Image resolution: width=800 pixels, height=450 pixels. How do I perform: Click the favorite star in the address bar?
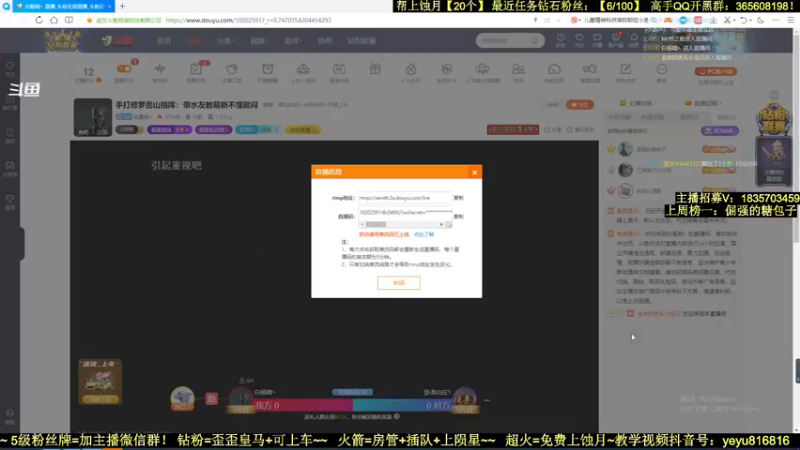coord(89,20)
